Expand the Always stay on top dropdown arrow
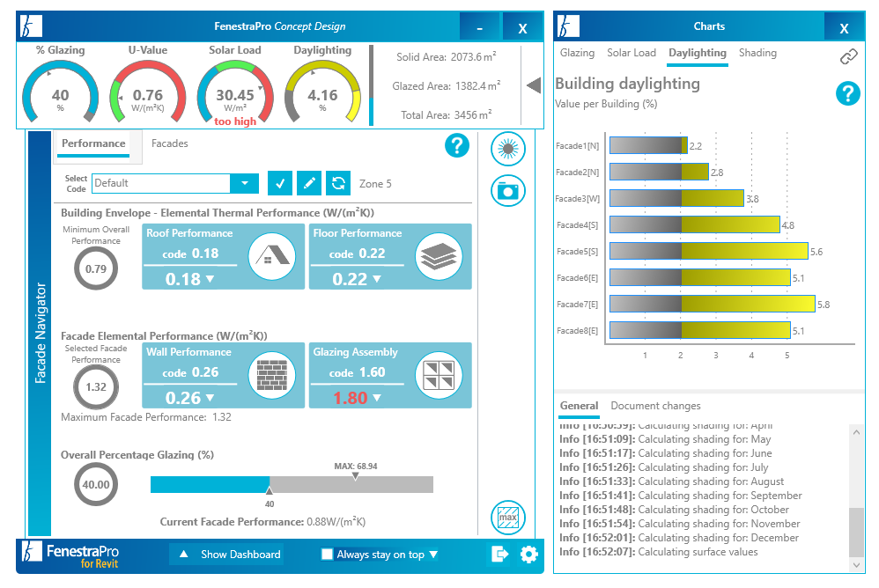Image resolution: width=879 pixels, height=588 pixels. 433,555
